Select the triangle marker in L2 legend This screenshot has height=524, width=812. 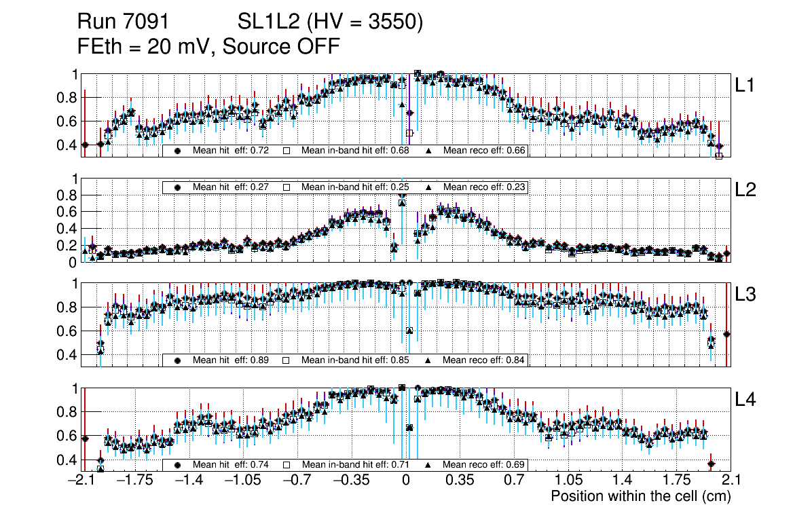(x=428, y=187)
